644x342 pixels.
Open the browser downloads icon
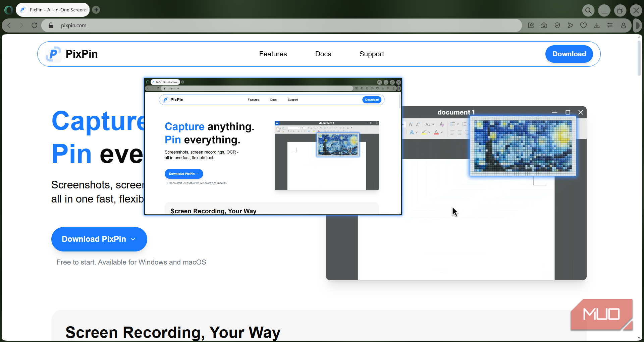(x=597, y=25)
